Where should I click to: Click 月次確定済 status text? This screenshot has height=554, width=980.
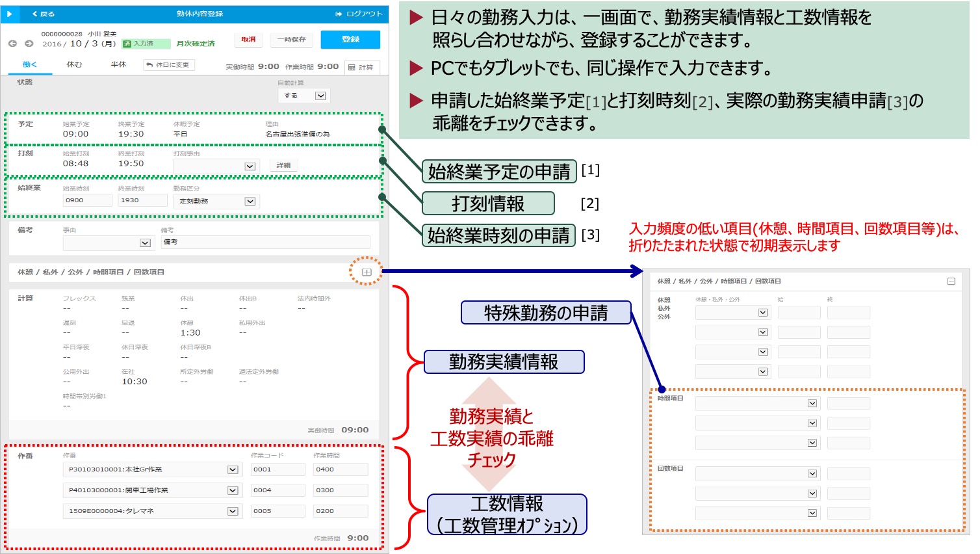point(196,44)
